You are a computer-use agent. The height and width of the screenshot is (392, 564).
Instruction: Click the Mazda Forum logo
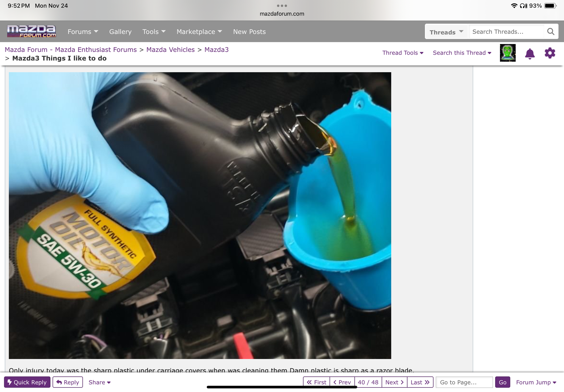tap(32, 31)
